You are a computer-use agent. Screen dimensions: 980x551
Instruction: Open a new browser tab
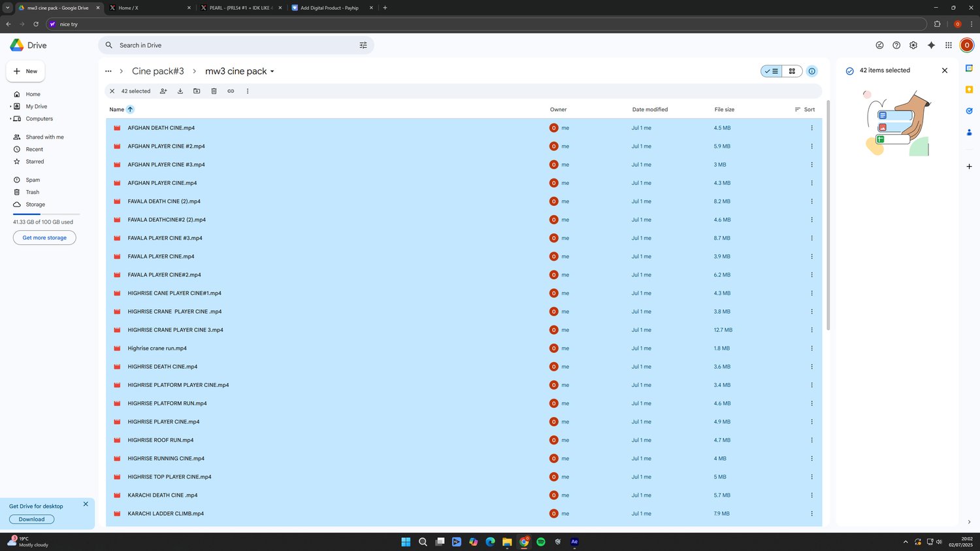(x=385, y=8)
